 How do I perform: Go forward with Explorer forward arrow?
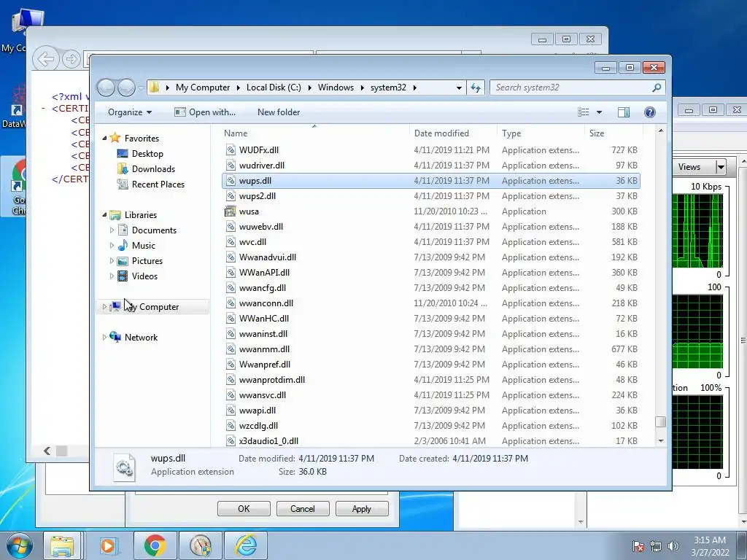point(126,87)
